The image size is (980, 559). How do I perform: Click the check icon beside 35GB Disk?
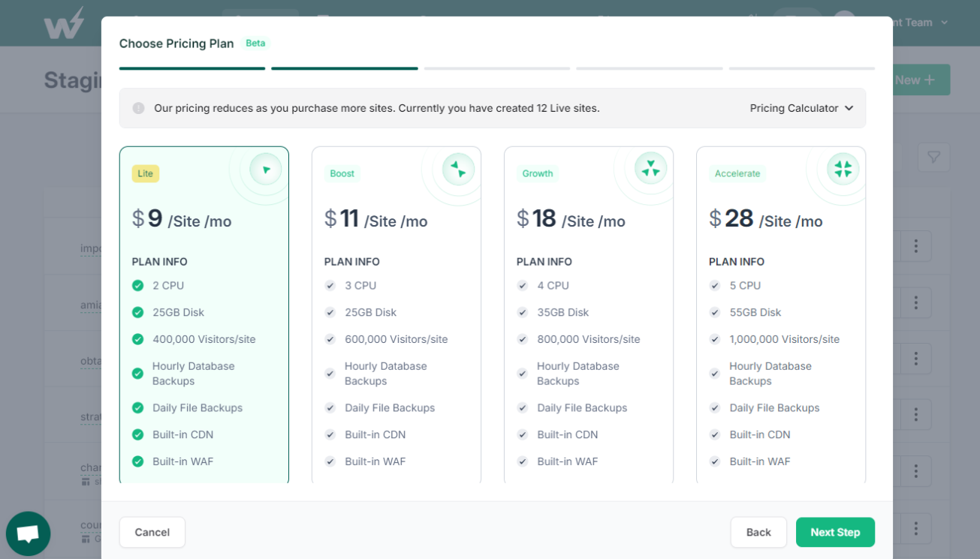[x=522, y=312]
